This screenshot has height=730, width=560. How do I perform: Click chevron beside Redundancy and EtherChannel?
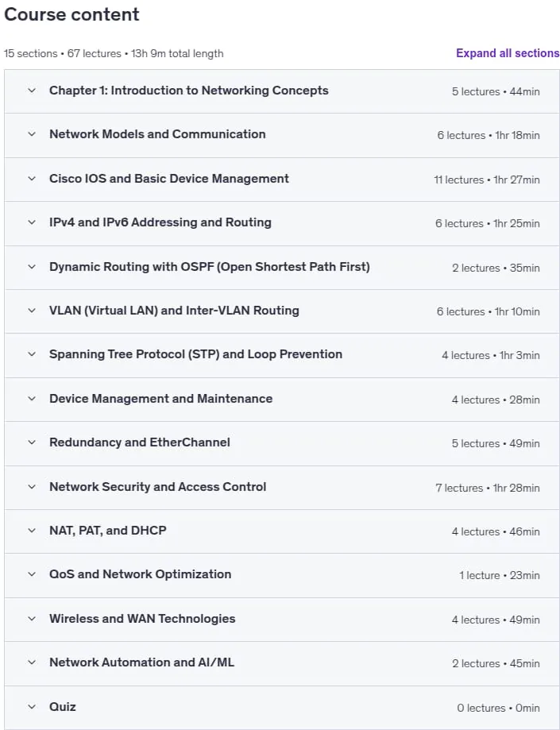click(32, 442)
